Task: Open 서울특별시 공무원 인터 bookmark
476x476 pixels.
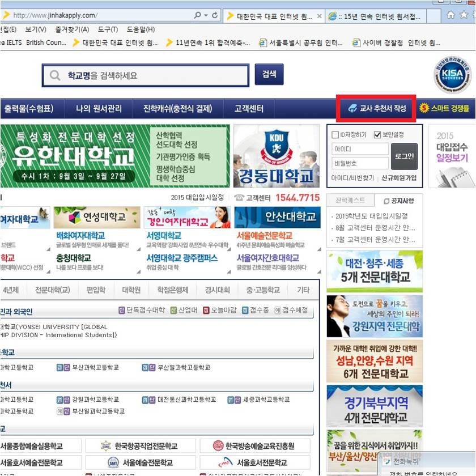Action: click(301, 43)
